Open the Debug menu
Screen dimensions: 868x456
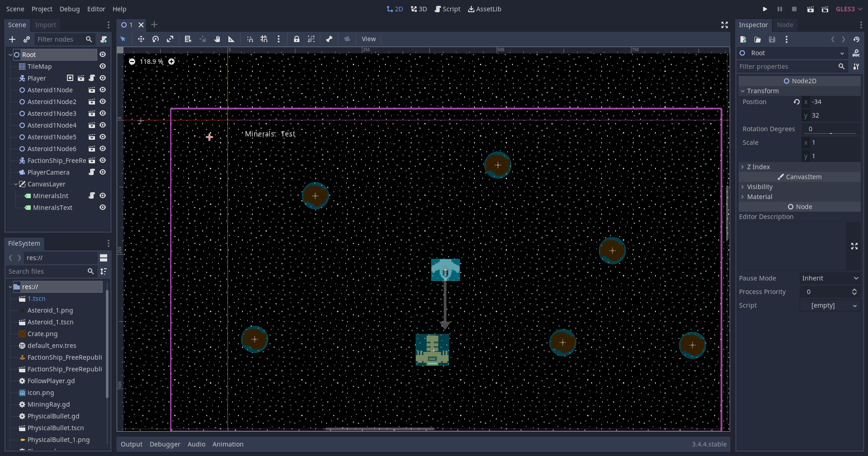[70, 9]
